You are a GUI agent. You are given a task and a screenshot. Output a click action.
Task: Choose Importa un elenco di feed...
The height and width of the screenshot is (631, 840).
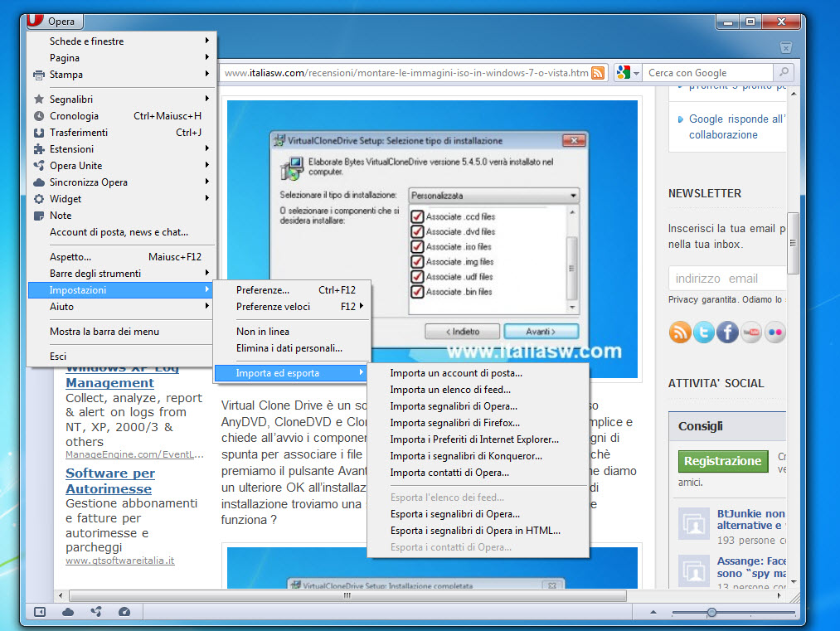[x=478, y=390]
